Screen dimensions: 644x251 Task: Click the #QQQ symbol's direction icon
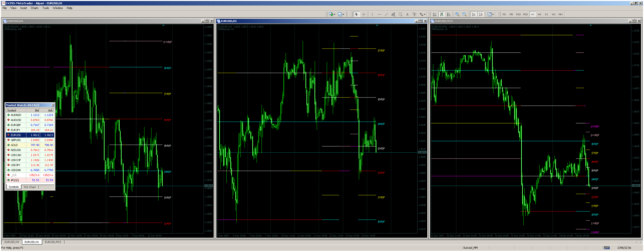[x=8, y=180]
